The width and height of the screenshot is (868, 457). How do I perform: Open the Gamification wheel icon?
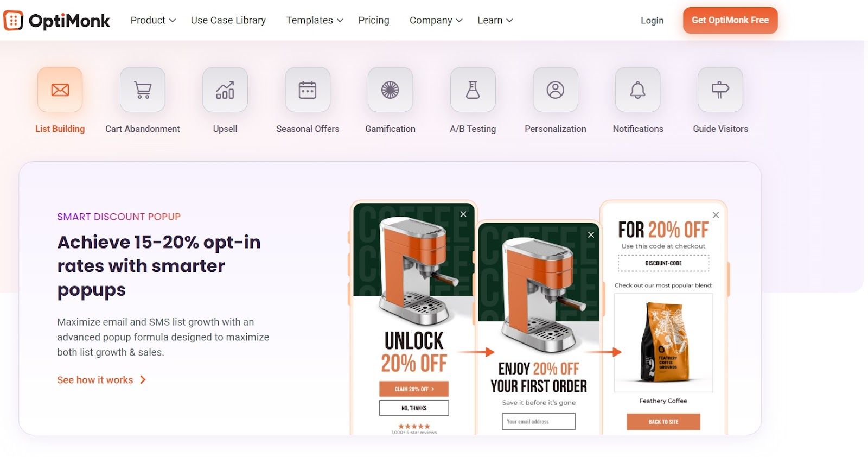coord(390,90)
